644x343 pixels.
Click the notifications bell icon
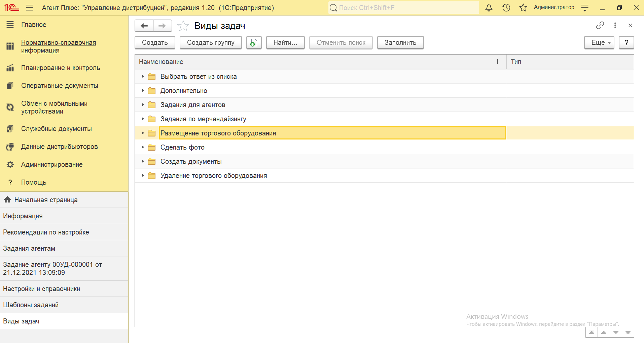[489, 8]
